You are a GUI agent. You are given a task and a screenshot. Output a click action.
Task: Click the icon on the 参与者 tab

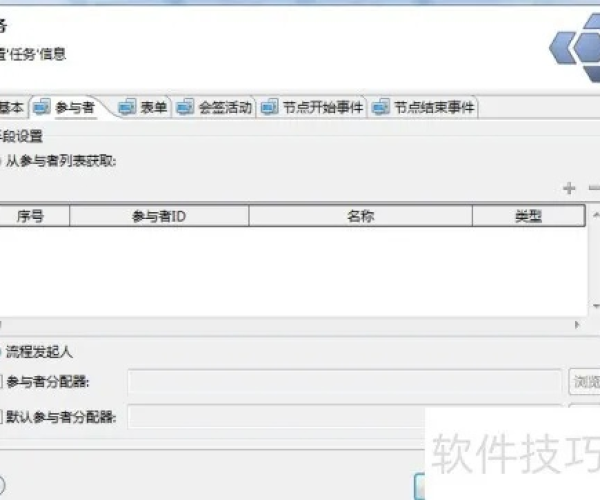41,107
